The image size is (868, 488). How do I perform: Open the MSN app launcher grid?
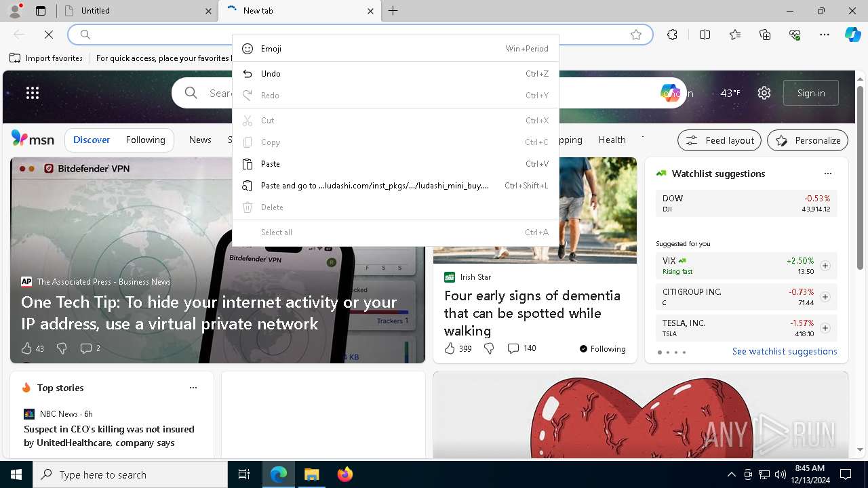[x=33, y=93]
